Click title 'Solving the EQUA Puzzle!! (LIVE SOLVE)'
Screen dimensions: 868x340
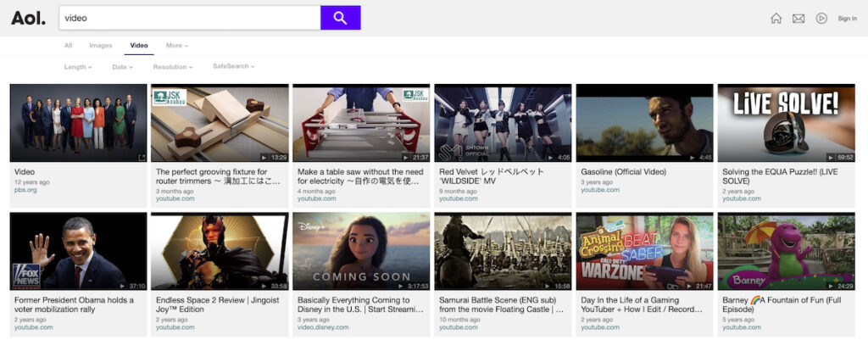tap(781, 176)
